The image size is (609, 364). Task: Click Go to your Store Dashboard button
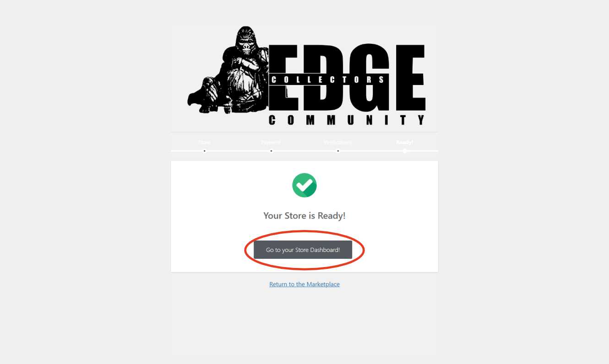(x=303, y=250)
